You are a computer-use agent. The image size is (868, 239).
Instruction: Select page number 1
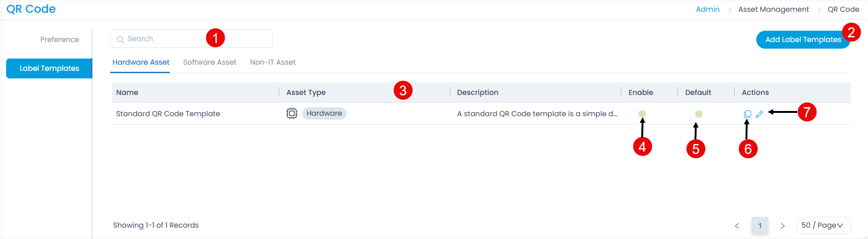pyautogui.click(x=760, y=226)
